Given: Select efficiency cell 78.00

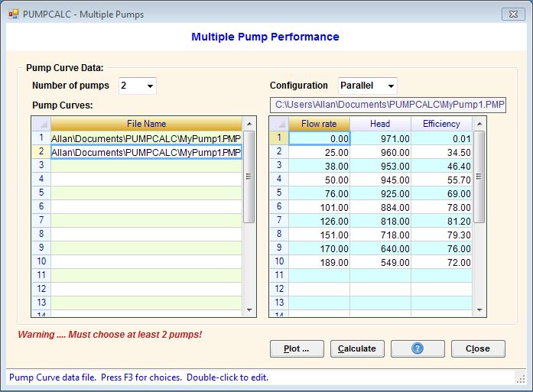Looking at the screenshot, I should (441, 207).
